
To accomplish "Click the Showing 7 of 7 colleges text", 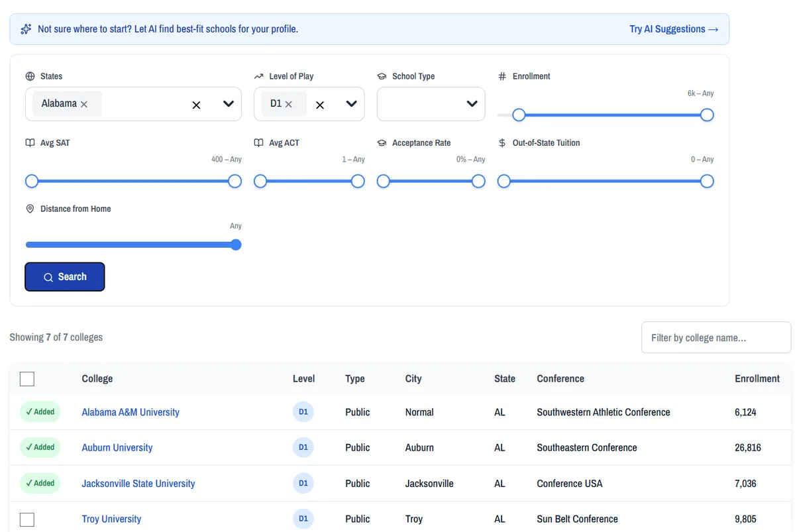I will pyautogui.click(x=56, y=337).
